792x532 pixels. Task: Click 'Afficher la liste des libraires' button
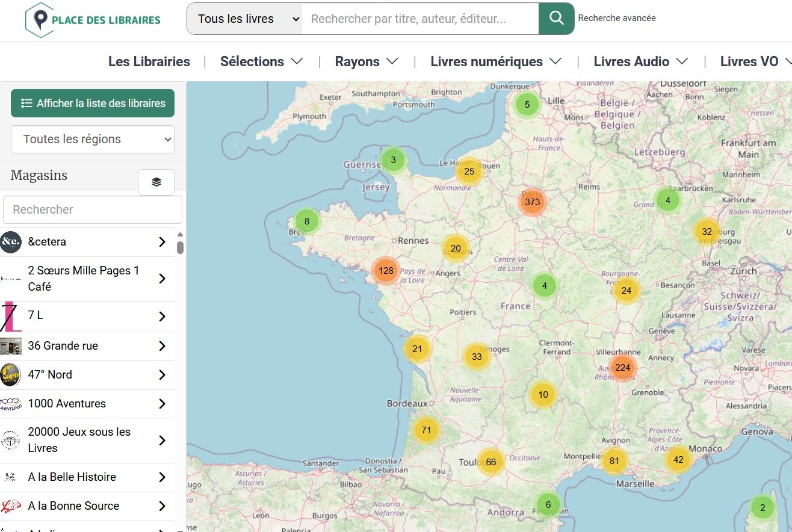click(x=93, y=104)
